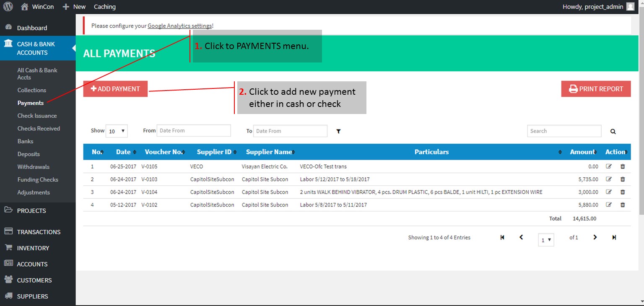This screenshot has width=644, height=306.
Task: Expand the INVENTORY sidebar menu
Action: pyautogui.click(x=33, y=248)
